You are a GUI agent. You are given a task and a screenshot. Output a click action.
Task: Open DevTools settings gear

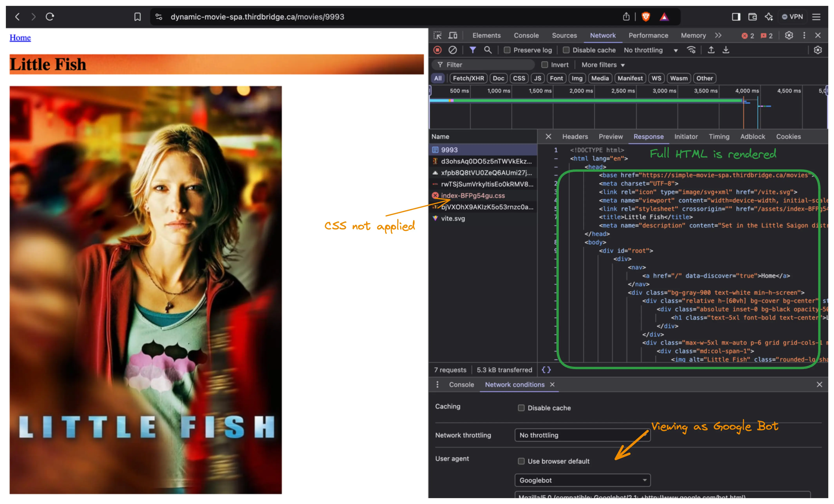(789, 35)
